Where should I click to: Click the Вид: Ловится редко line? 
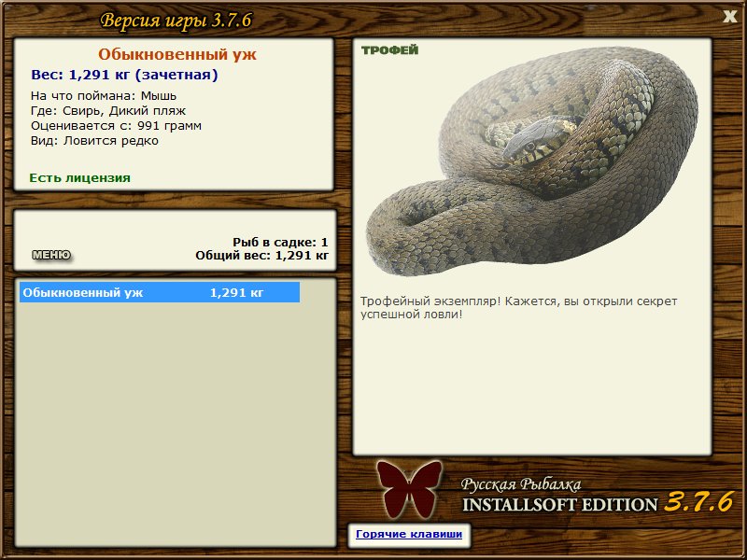click(x=94, y=141)
